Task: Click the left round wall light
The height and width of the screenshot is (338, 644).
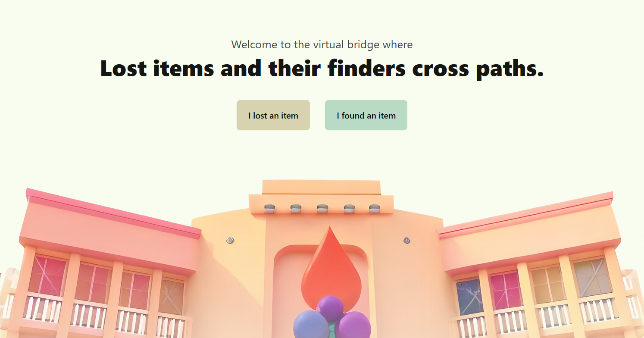Action: coord(230,240)
